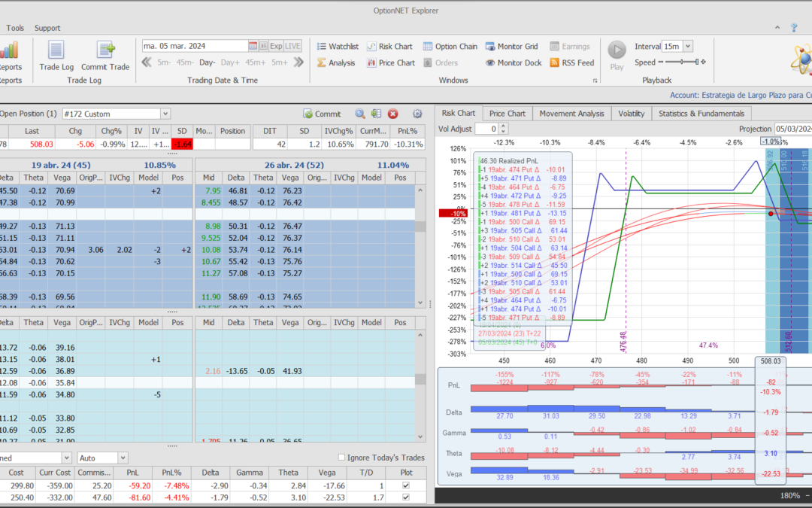Open the RSS Feed window

point(571,63)
